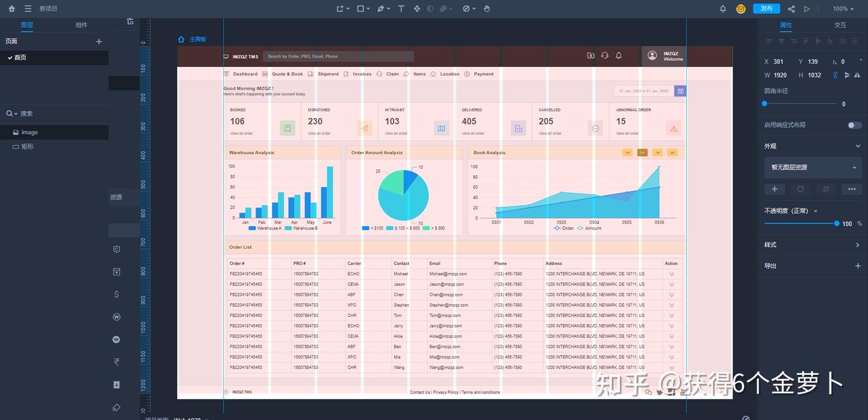Select the 矩形 layer
Screen dimensions: 868x420
[54, 146]
